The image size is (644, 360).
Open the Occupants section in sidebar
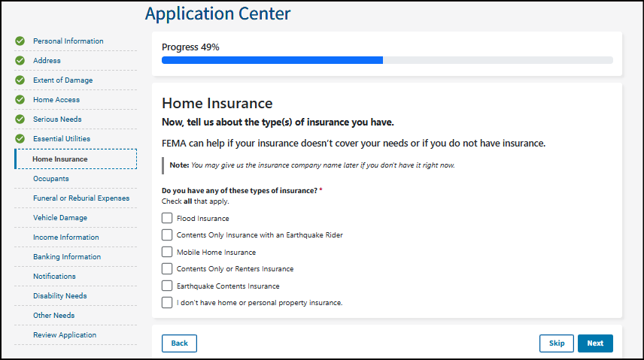pyautogui.click(x=50, y=179)
